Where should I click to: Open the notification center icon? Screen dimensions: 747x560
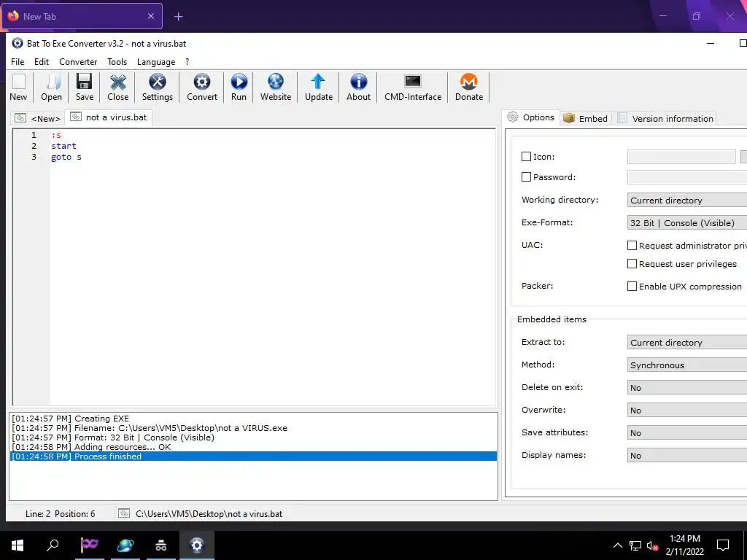pos(723,545)
